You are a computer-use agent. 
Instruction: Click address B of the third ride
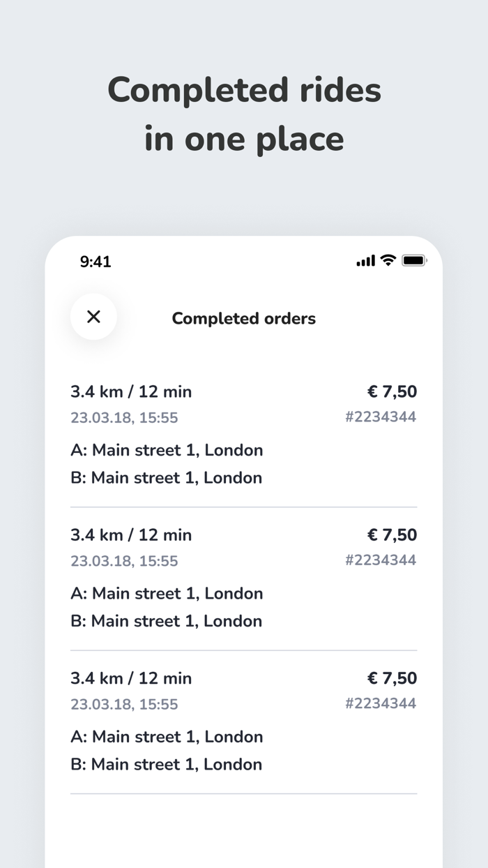point(166,764)
